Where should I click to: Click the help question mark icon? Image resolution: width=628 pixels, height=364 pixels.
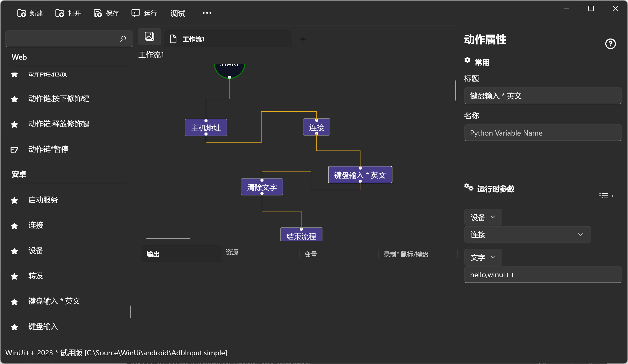[610, 44]
